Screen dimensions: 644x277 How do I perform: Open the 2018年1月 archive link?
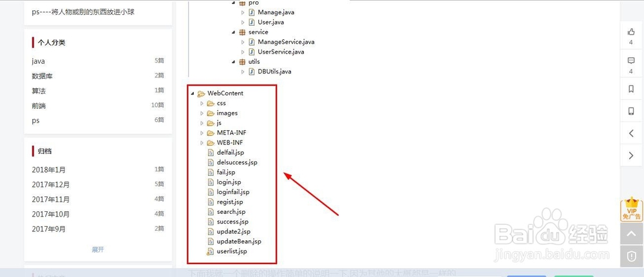(48, 169)
